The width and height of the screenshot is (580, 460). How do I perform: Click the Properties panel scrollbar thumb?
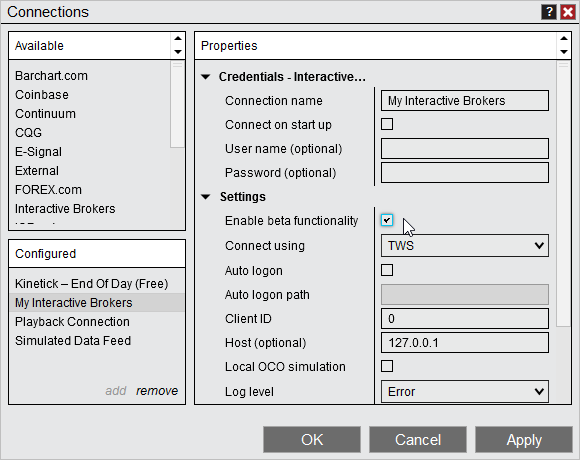pos(563,194)
